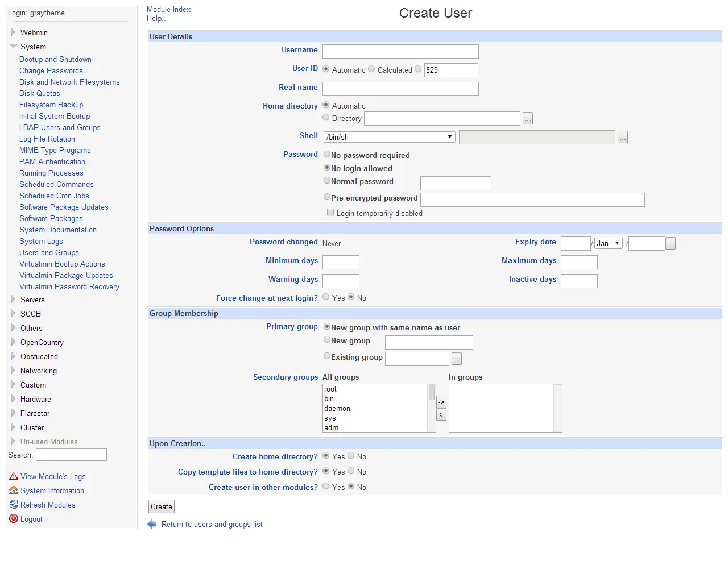728x582 pixels.
Task: Choose Calculated for the User ID
Action: coord(371,69)
